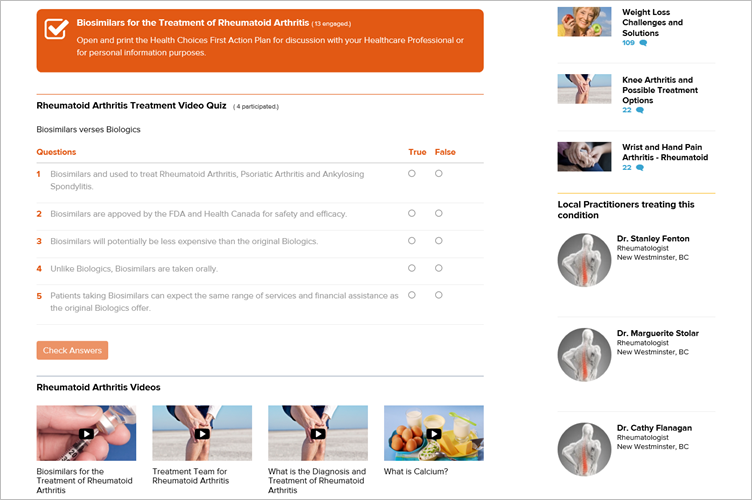The height and width of the screenshot is (500, 752).
Task: Click comment bubble icon under Knee Arthritis
Action: click(x=640, y=110)
